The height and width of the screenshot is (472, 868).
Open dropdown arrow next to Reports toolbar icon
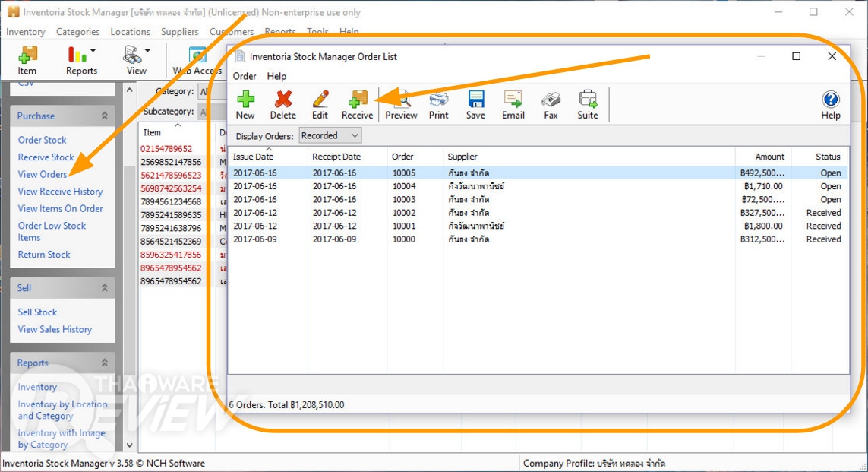point(93,50)
